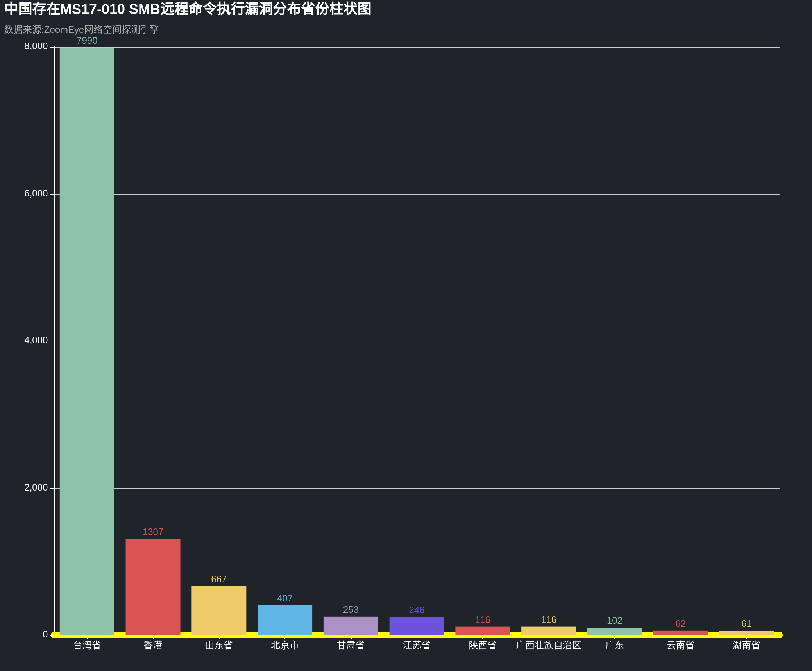This screenshot has height=671, width=812.
Task: Click the 台湾省 axis label
Action: tap(87, 645)
